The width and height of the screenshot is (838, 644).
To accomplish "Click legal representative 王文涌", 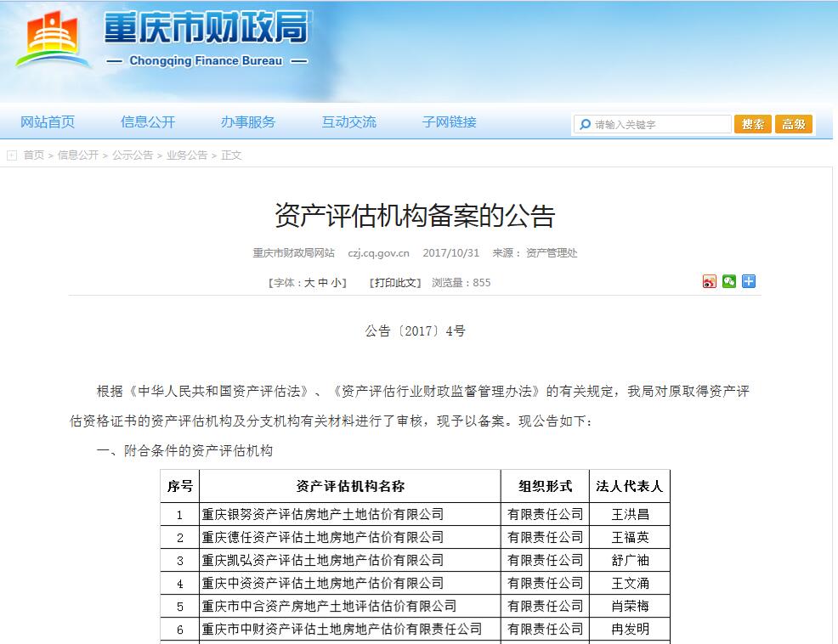I will pos(630,584).
